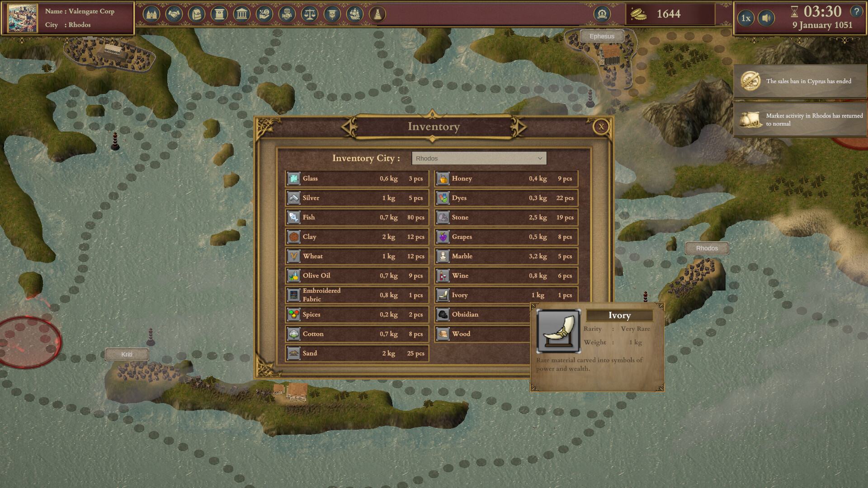Open the flask research icon

click(377, 14)
